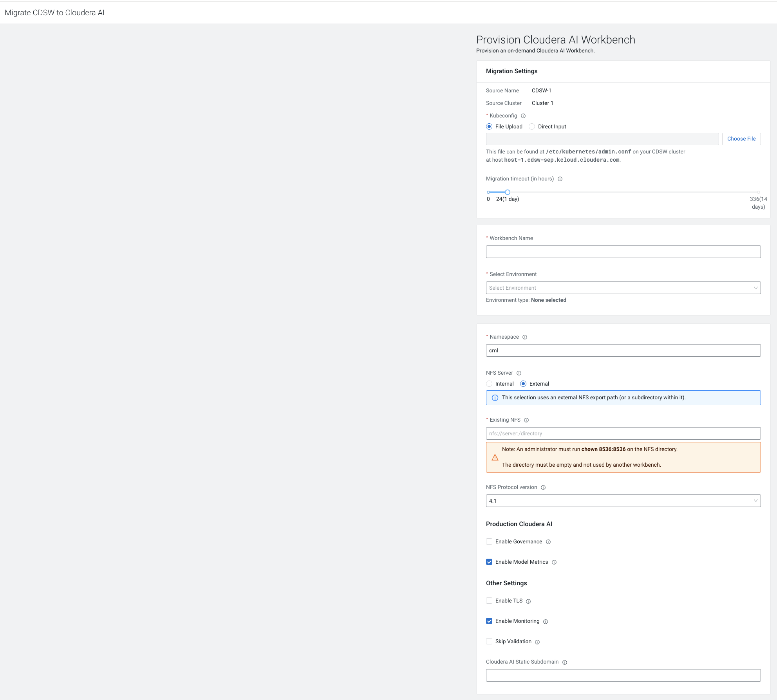Click the NFS Server info icon
This screenshot has width=777, height=700.
pyautogui.click(x=519, y=373)
